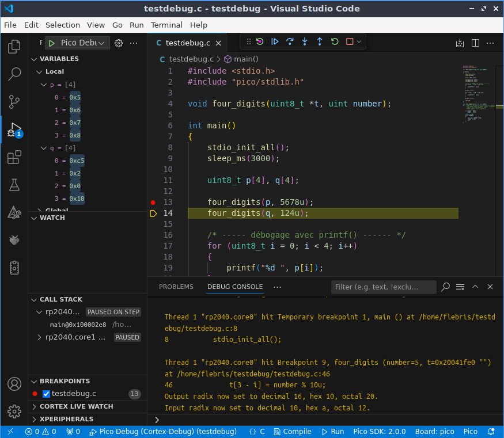Viewport: 504px width, 438px height.
Task: Step Out in debug toolbar
Action: (x=320, y=41)
